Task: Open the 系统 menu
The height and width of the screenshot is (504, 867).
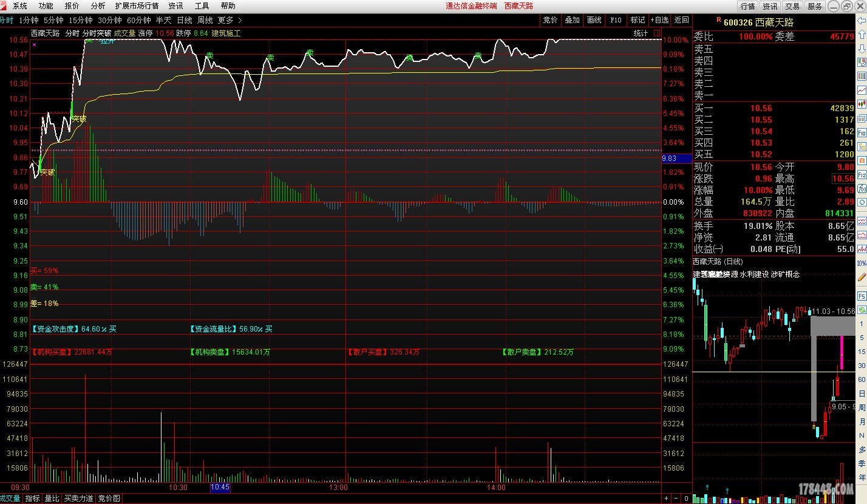Action: tap(20, 6)
